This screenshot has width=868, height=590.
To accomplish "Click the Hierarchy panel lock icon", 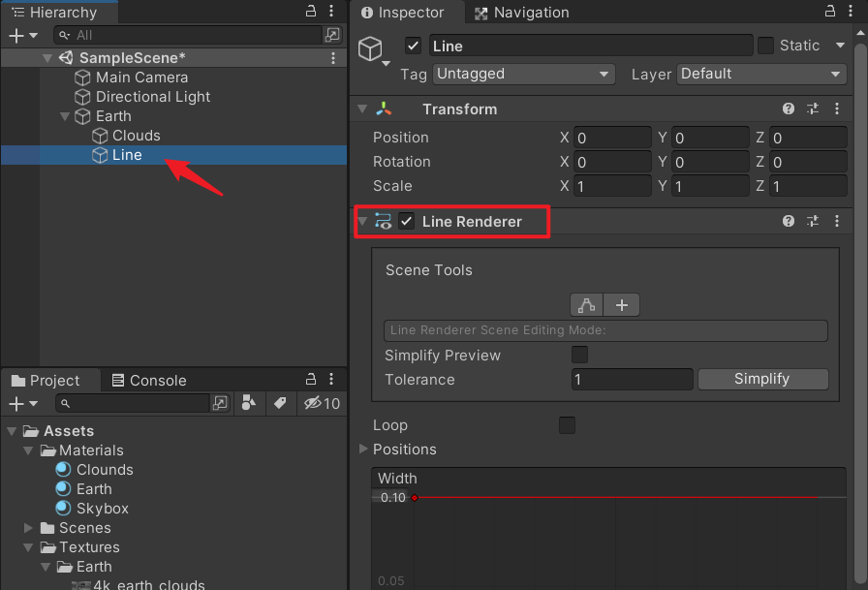I will click(x=311, y=11).
